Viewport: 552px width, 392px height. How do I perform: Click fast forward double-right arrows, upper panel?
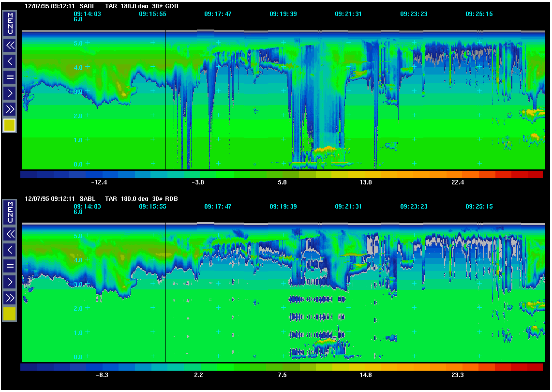10,108
